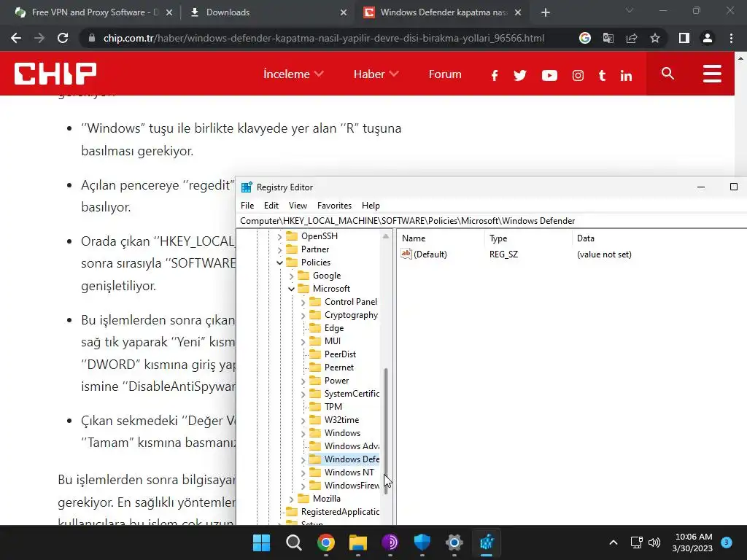This screenshot has width=747, height=560.
Task: Click Chrome icon in the taskbar
Action: [x=326, y=542]
